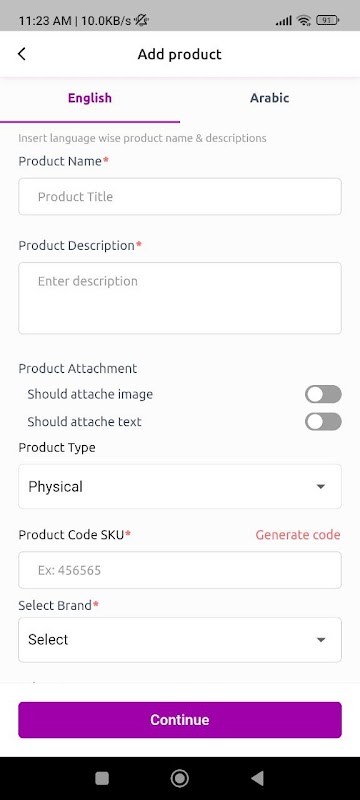Image resolution: width=360 pixels, height=800 pixels.
Task: Turn on Should attache text switch
Action: (323, 422)
